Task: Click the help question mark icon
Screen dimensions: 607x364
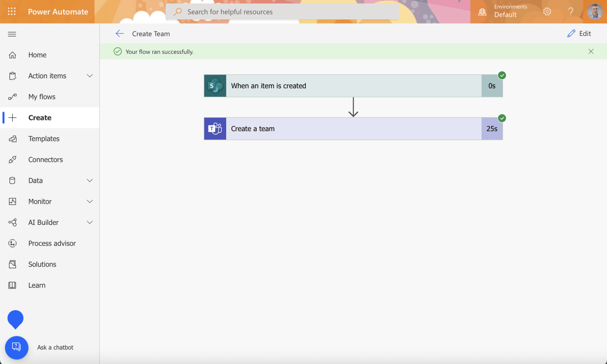Action: pyautogui.click(x=571, y=12)
